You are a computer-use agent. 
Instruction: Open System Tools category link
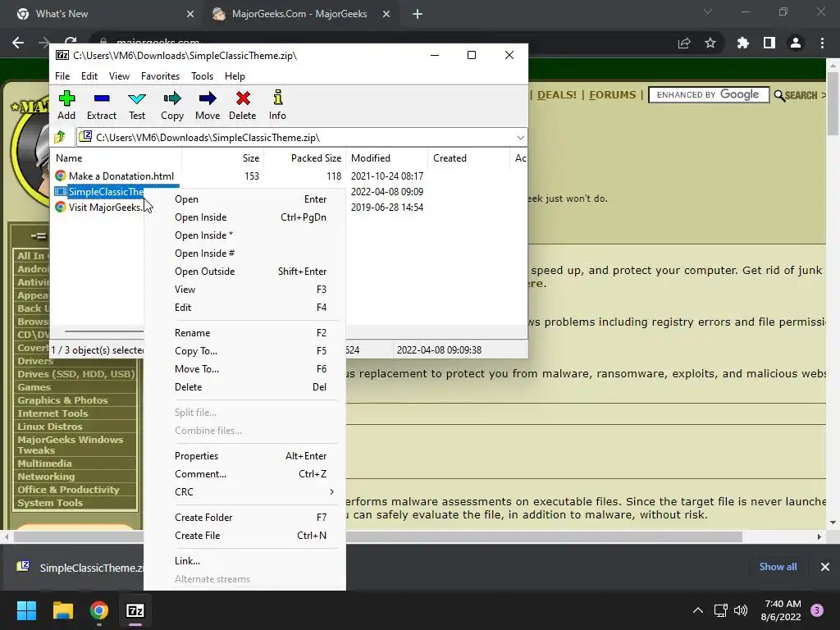(50, 503)
